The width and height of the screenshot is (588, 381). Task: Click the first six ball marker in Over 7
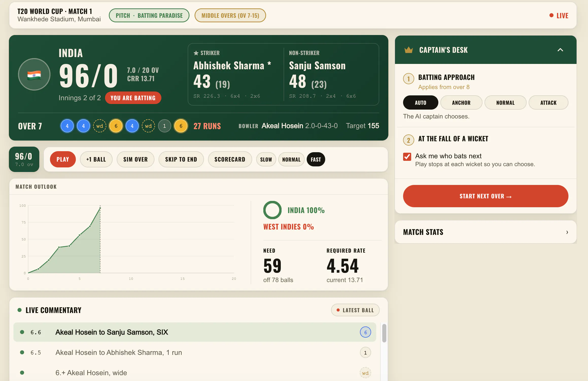pos(116,126)
